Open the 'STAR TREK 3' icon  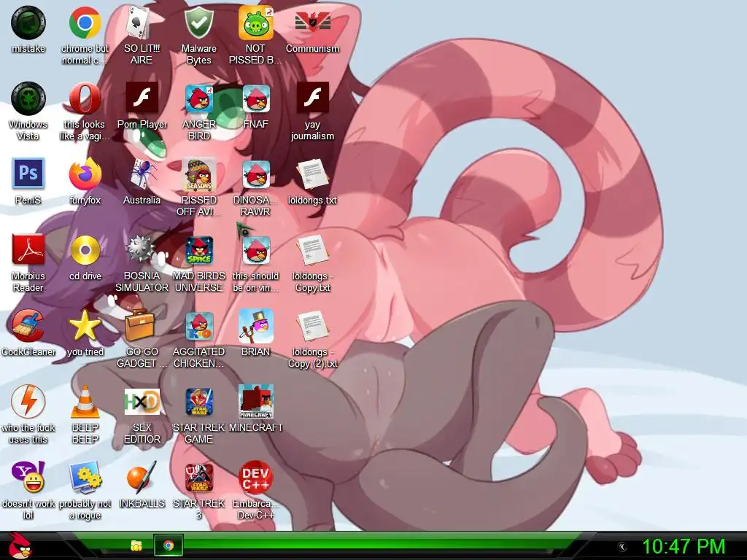[x=198, y=478]
